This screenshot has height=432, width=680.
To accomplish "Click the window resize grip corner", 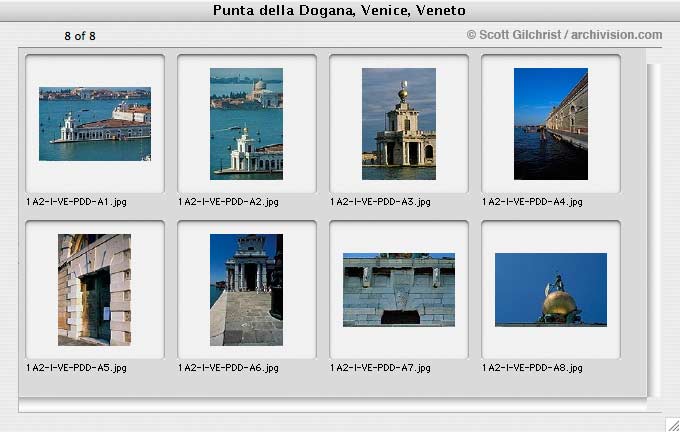I will 673,425.
